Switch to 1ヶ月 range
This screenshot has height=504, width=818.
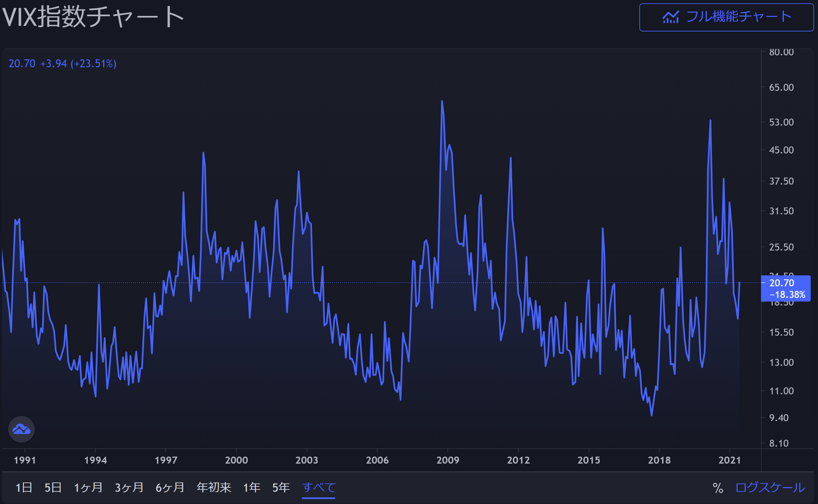point(88,487)
